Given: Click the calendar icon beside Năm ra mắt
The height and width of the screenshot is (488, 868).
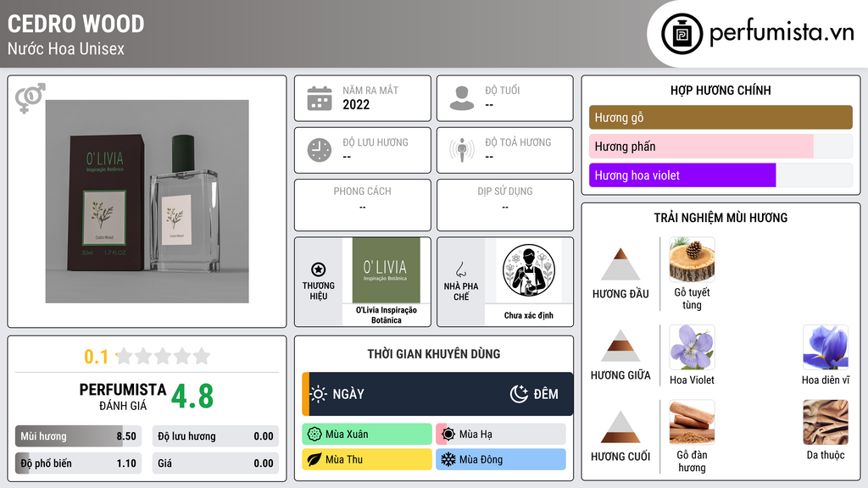Looking at the screenshot, I should [x=320, y=98].
